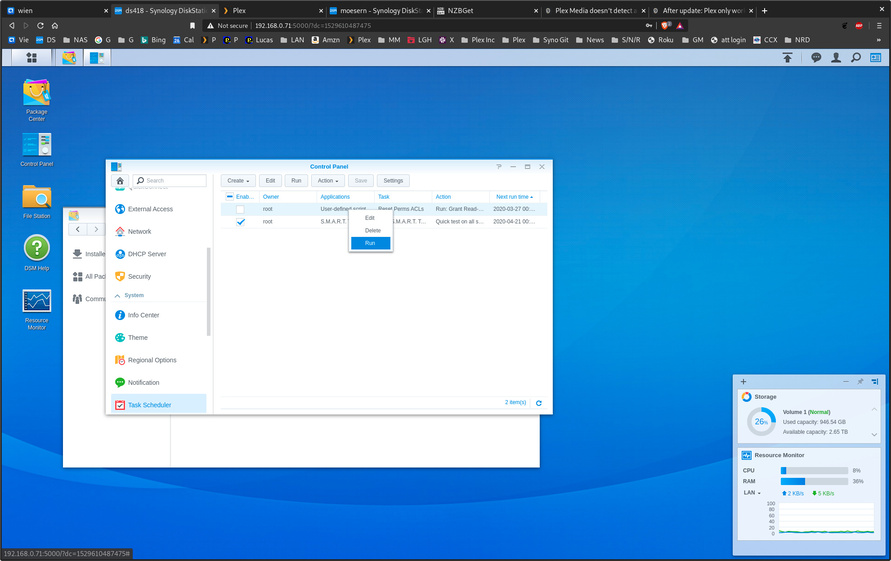Open Task Scheduler Settings button
This screenshot has height=561, width=891.
click(x=393, y=181)
